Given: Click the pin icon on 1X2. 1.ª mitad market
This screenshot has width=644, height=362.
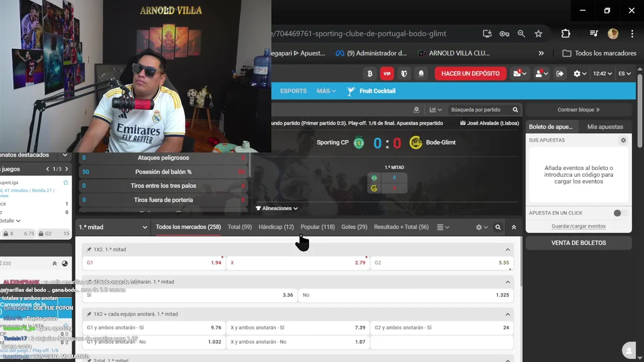Looking at the screenshot, I should pos(89,249).
